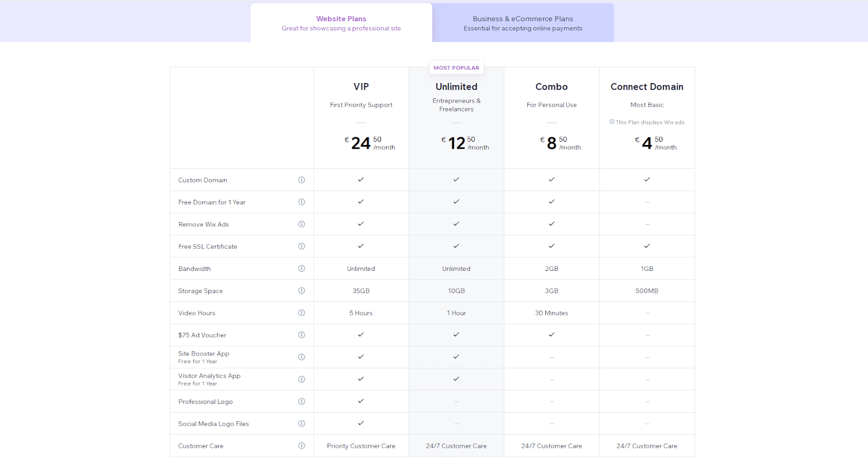The image size is (868, 468).
Task: Click Combo checkmark for Remove Wix Ads
Action: pos(552,224)
